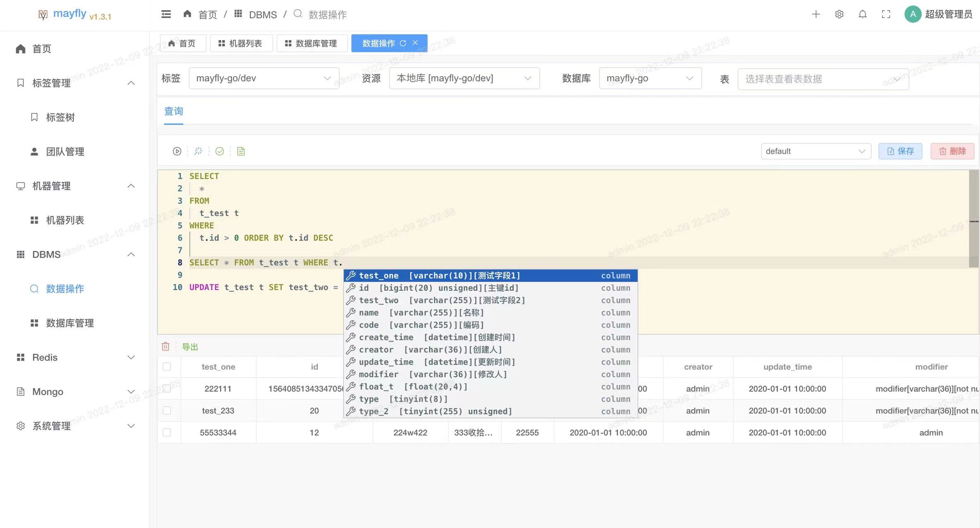The image size is (980, 528).
Task: Toggle the select-all checkbox in table header
Action: click(x=167, y=367)
